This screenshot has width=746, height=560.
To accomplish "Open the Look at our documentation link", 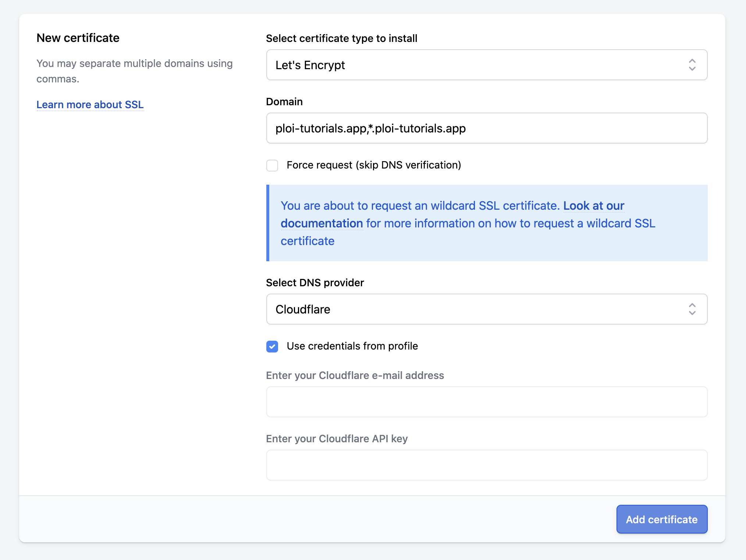I will click(x=594, y=206).
